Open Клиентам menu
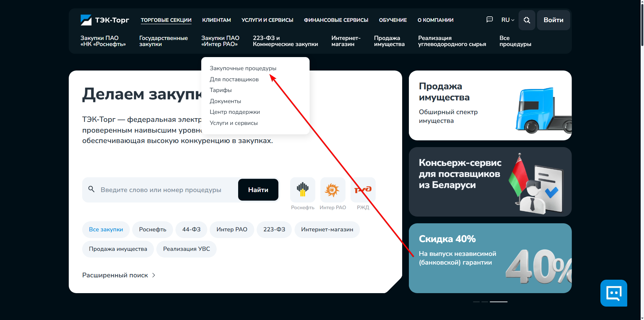 [216, 20]
